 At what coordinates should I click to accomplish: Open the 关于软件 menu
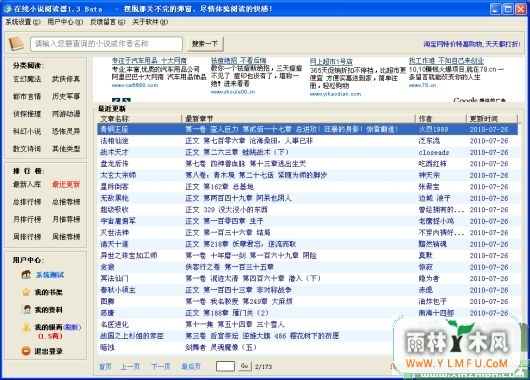click(x=150, y=22)
